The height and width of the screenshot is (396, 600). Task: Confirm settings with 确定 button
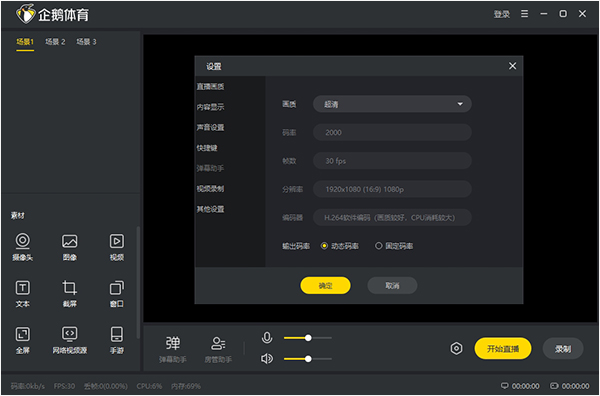coord(325,285)
